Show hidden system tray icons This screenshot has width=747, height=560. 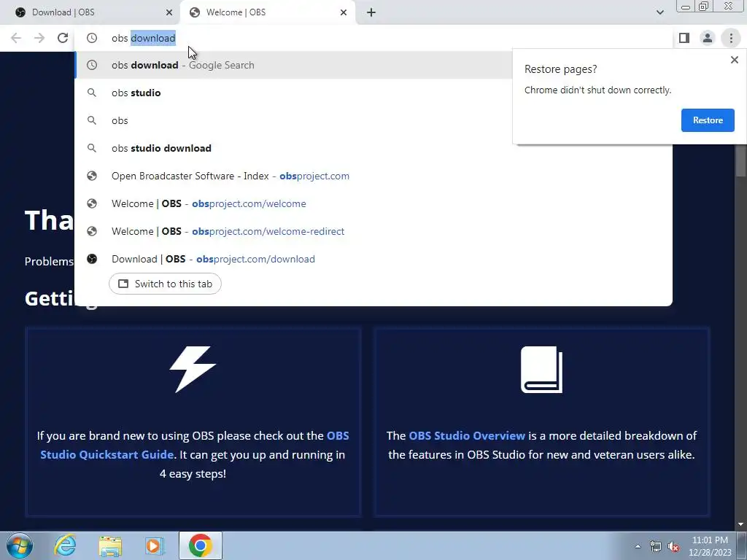638,546
